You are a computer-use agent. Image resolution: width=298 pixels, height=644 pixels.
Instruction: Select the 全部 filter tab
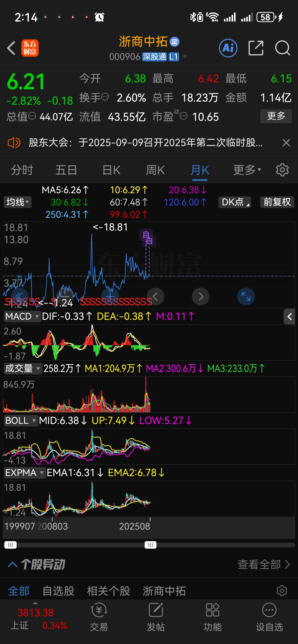pos(19,591)
